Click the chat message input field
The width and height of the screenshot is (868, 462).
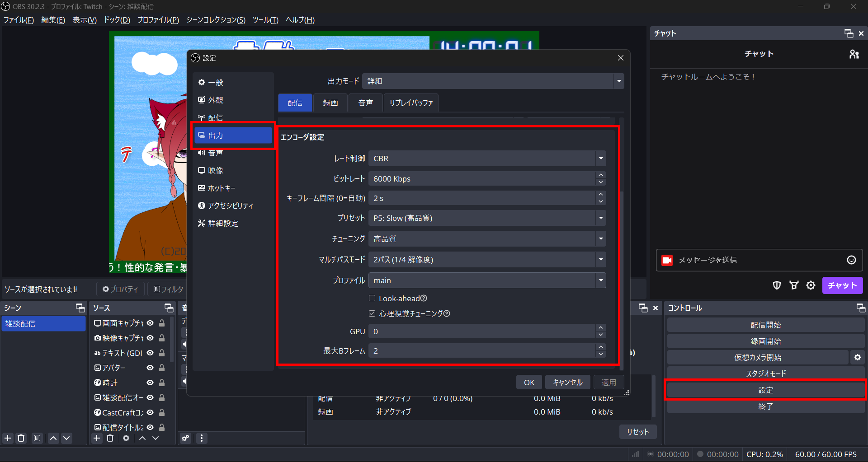pyautogui.click(x=759, y=260)
